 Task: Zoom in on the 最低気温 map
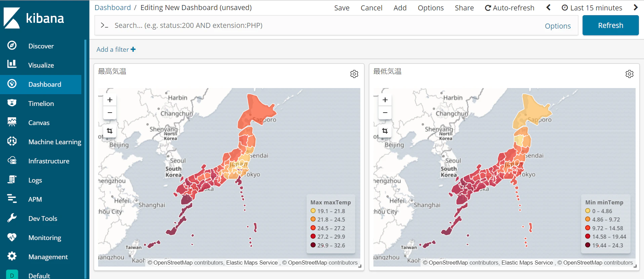[385, 100]
